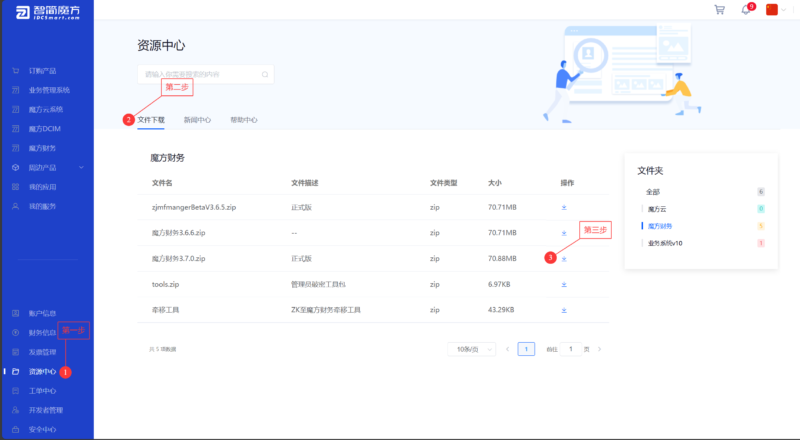Click the 70.88MB size cell

click(502, 259)
